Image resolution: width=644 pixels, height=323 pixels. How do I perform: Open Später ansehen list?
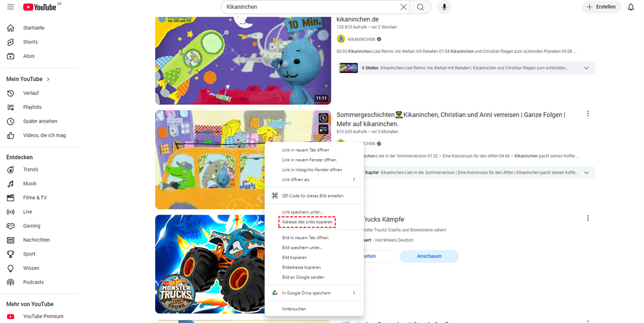tap(39, 121)
